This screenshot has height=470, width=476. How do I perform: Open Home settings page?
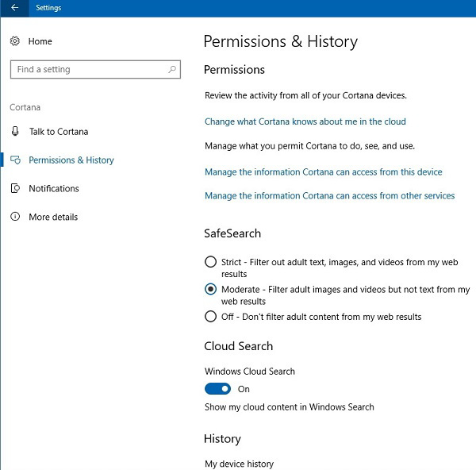[x=40, y=41]
